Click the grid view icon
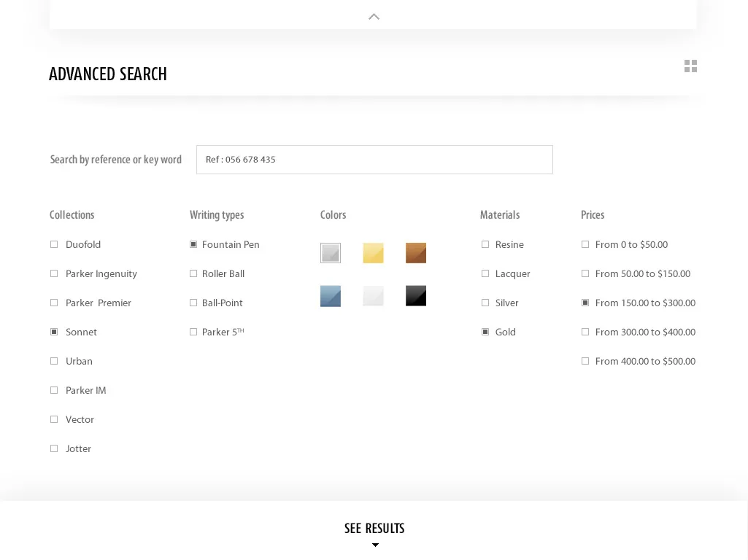The width and height of the screenshot is (748, 560). [690, 66]
